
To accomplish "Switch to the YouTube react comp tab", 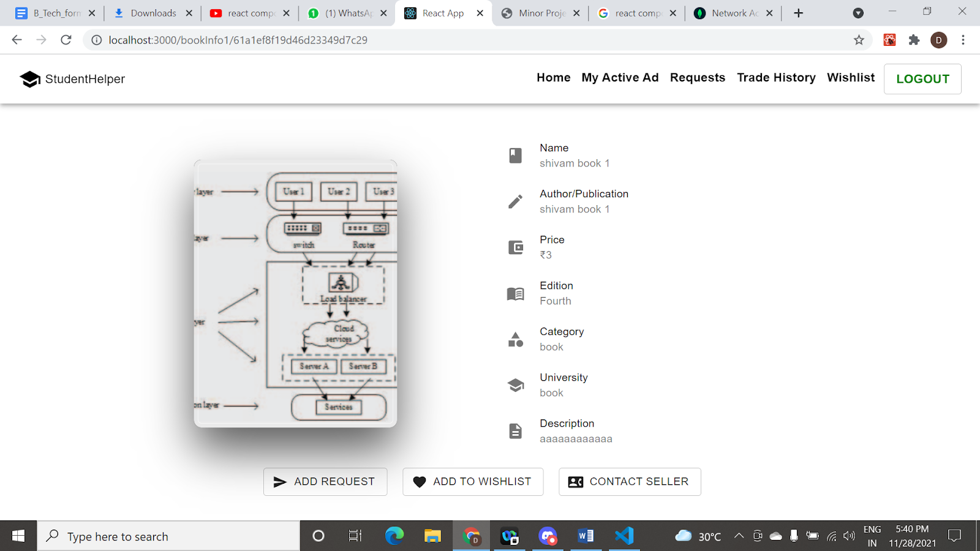I will coord(250,13).
